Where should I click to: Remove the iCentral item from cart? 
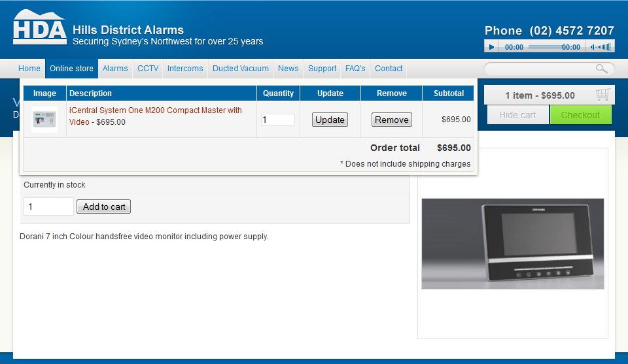391,120
